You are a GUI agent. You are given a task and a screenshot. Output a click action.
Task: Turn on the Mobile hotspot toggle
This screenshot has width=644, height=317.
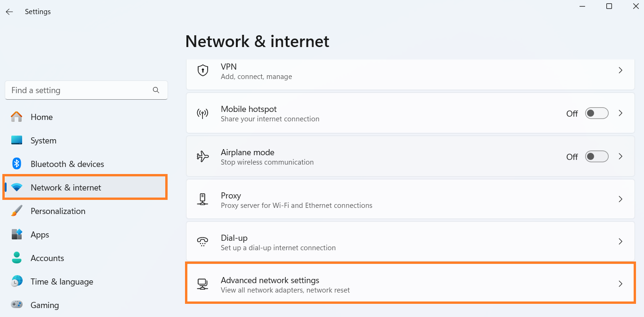[596, 113]
